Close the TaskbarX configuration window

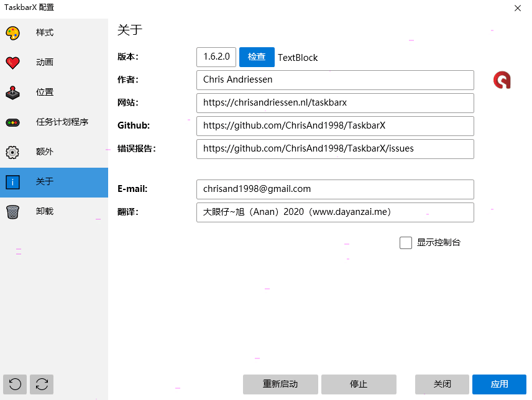pyautogui.click(x=518, y=8)
